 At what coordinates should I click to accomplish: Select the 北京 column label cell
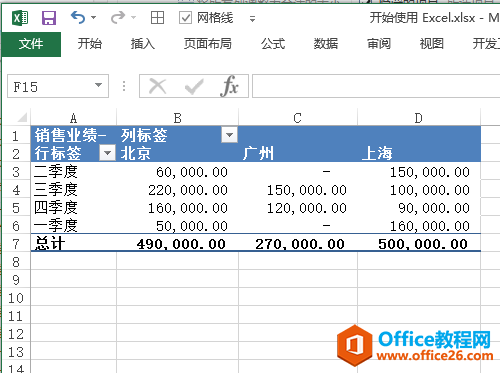coord(178,153)
